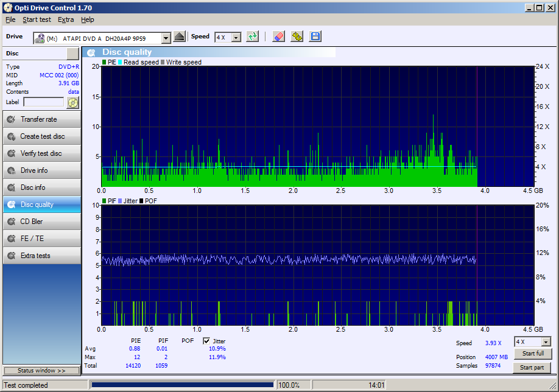Open the yellow options gear icon
Screen dimensions: 559x392
pyautogui.click(x=297, y=37)
